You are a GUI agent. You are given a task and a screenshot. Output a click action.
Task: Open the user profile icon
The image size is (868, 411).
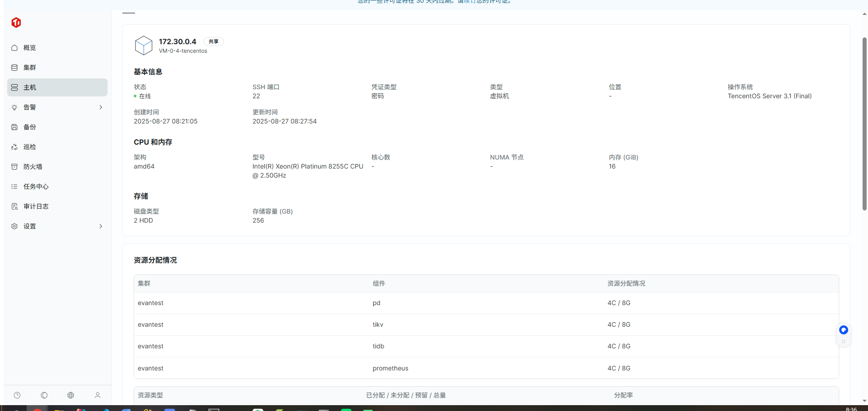point(98,395)
